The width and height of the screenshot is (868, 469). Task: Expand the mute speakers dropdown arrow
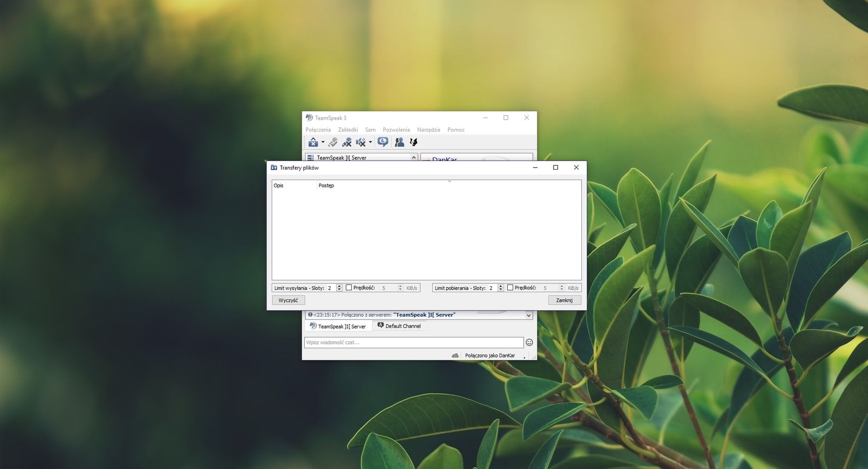(370, 142)
